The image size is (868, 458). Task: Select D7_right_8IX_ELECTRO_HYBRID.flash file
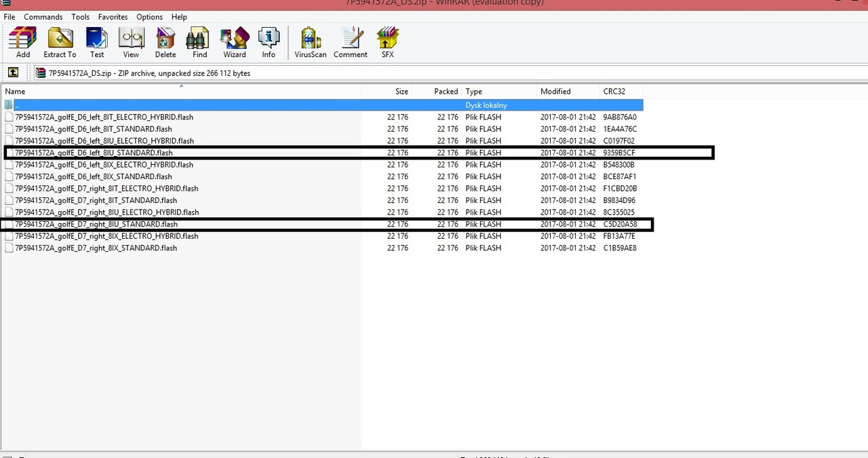click(x=106, y=236)
